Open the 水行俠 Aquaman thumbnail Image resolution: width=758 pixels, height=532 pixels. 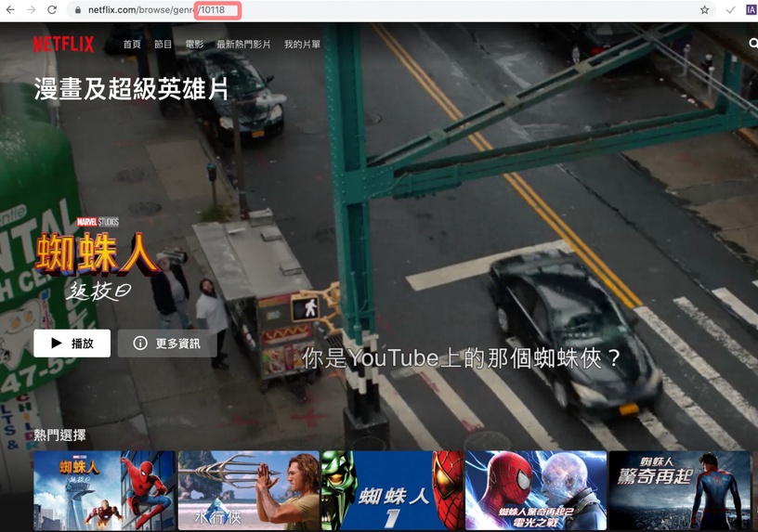248,490
